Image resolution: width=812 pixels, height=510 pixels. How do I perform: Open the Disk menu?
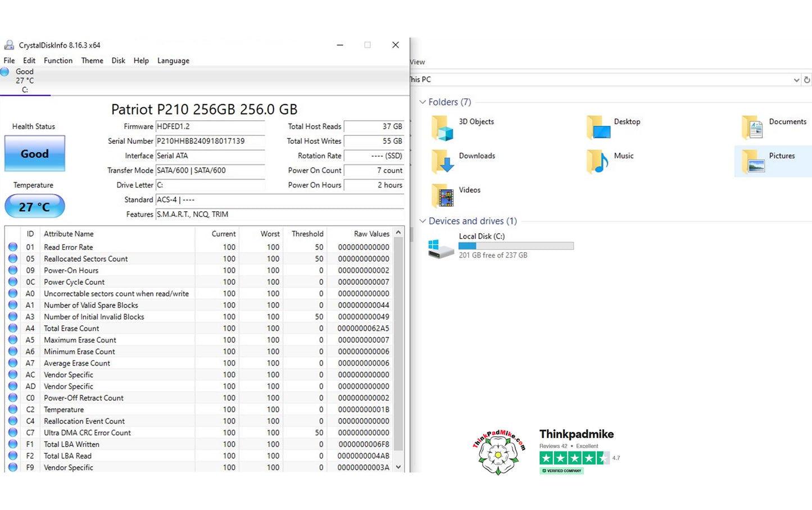pyautogui.click(x=119, y=61)
